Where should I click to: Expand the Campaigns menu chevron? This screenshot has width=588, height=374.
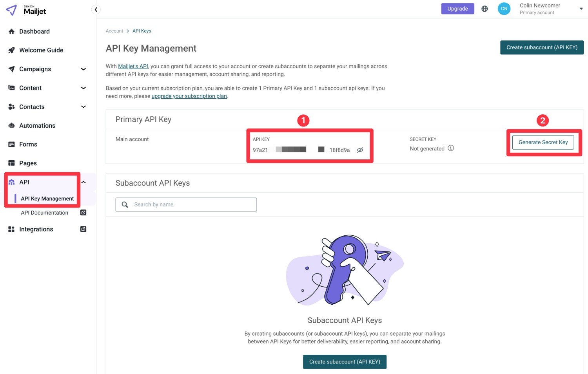83,69
